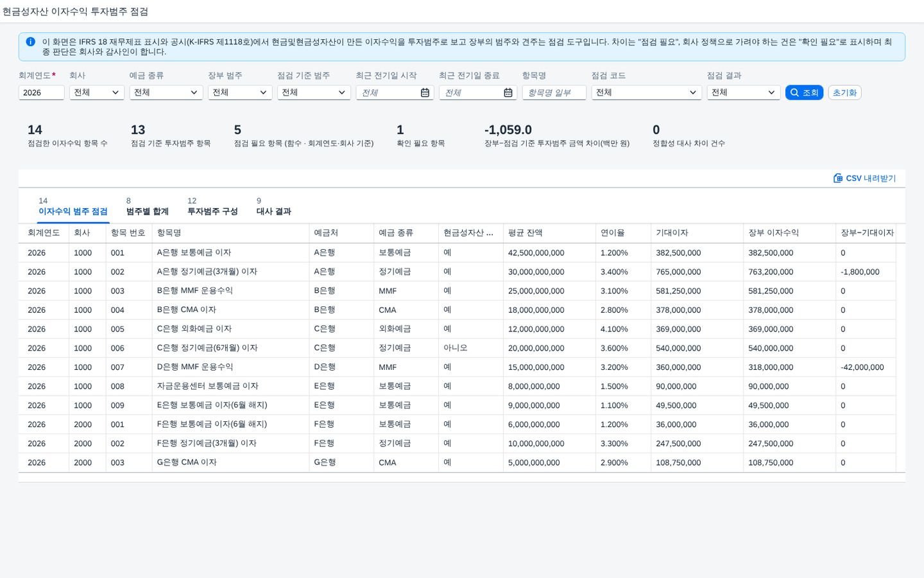Open calendar picker for 최근 전기일 종료

coord(508,92)
